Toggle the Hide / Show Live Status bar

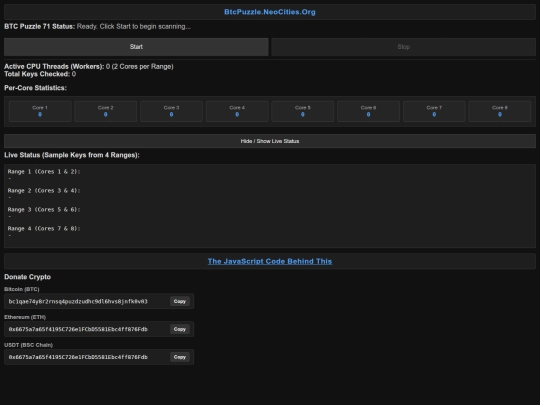[270, 141]
